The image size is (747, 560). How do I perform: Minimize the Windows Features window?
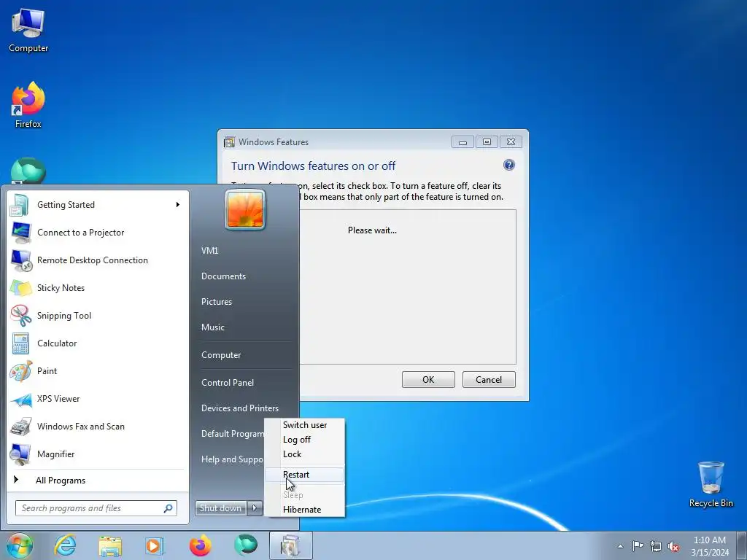(x=462, y=142)
